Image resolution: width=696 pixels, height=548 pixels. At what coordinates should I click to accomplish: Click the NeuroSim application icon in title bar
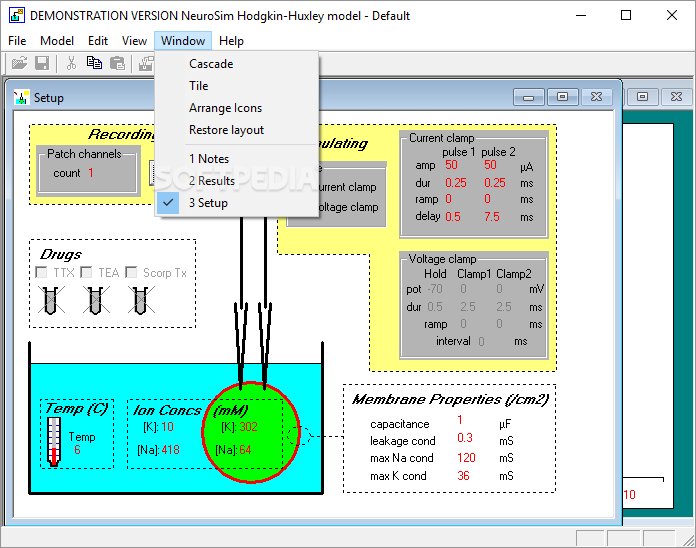16,16
